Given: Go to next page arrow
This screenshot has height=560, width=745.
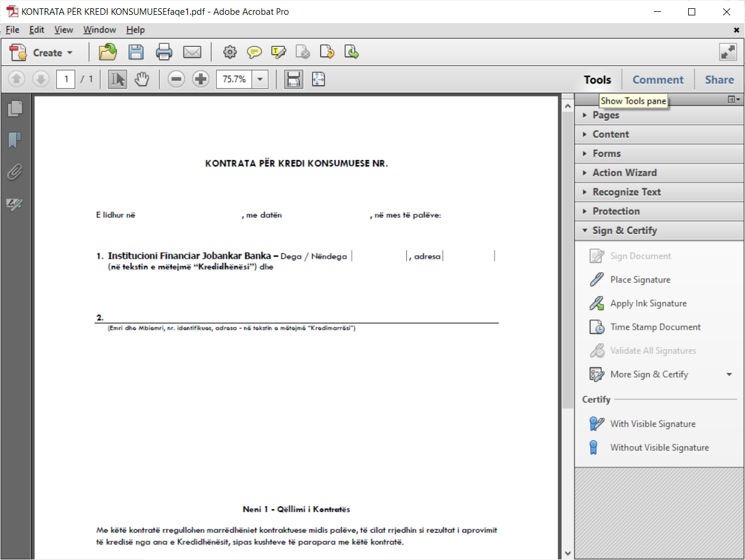Looking at the screenshot, I should (40, 79).
